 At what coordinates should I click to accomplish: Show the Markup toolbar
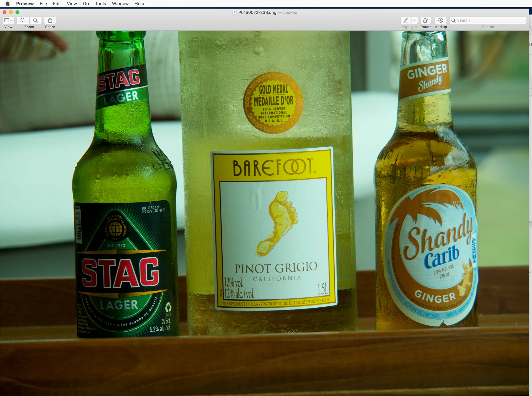click(x=440, y=20)
